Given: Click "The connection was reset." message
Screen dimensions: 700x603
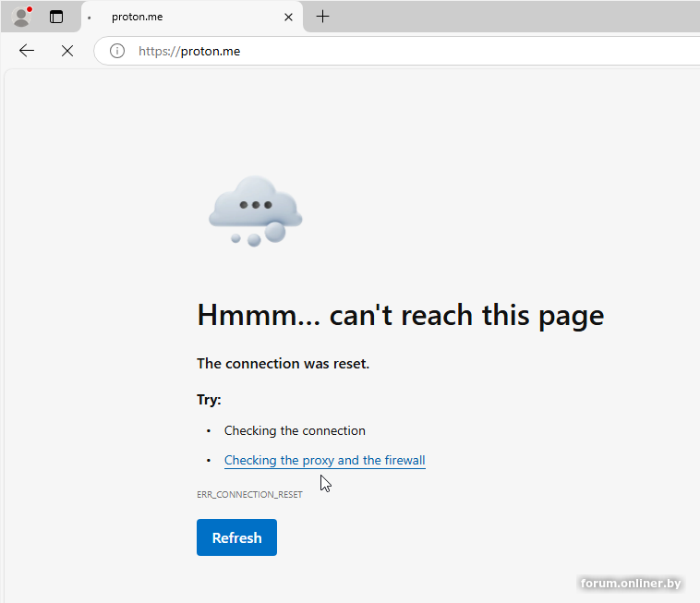Looking at the screenshot, I should point(283,364).
